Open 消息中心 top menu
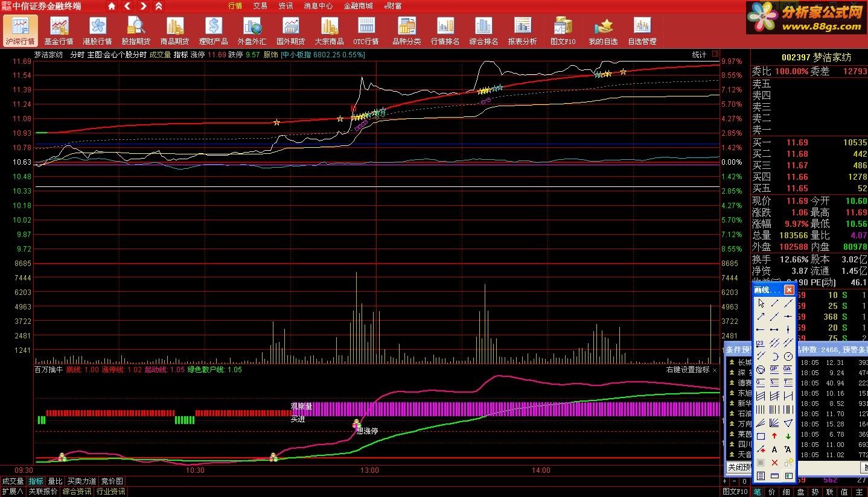 [x=318, y=6]
